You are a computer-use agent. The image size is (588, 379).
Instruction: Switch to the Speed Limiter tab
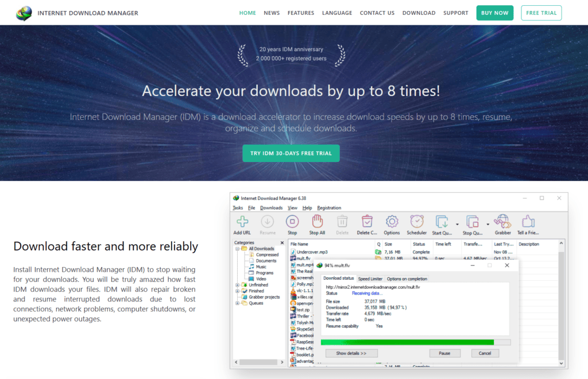pos(370,279)
